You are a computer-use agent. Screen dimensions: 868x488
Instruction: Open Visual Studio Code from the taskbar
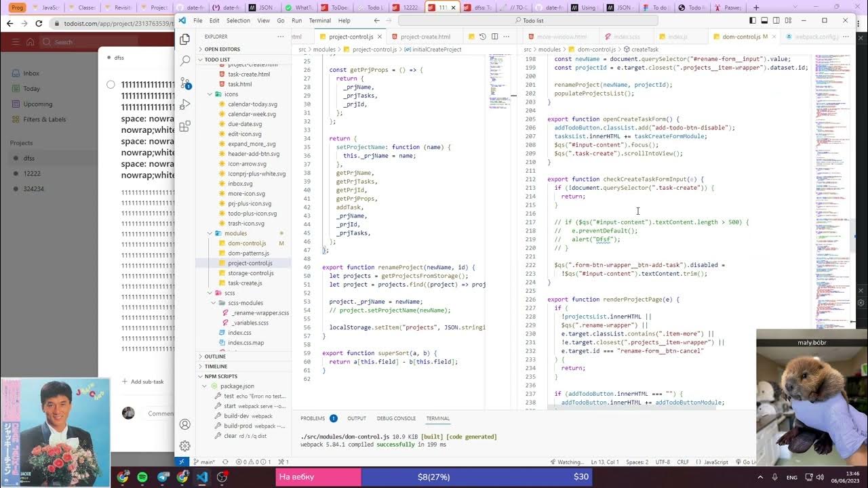coord(201,477)
